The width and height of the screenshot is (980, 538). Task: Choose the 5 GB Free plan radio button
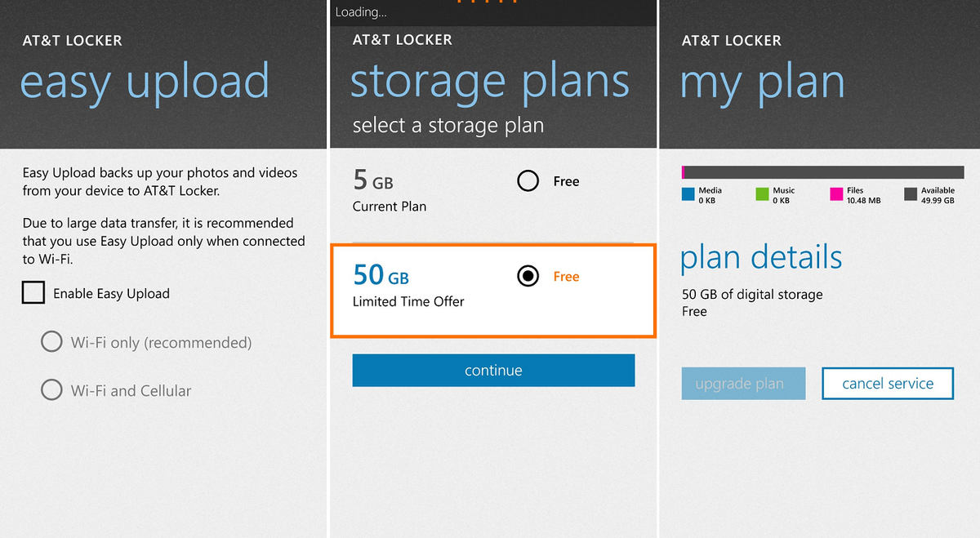[528, 180]
